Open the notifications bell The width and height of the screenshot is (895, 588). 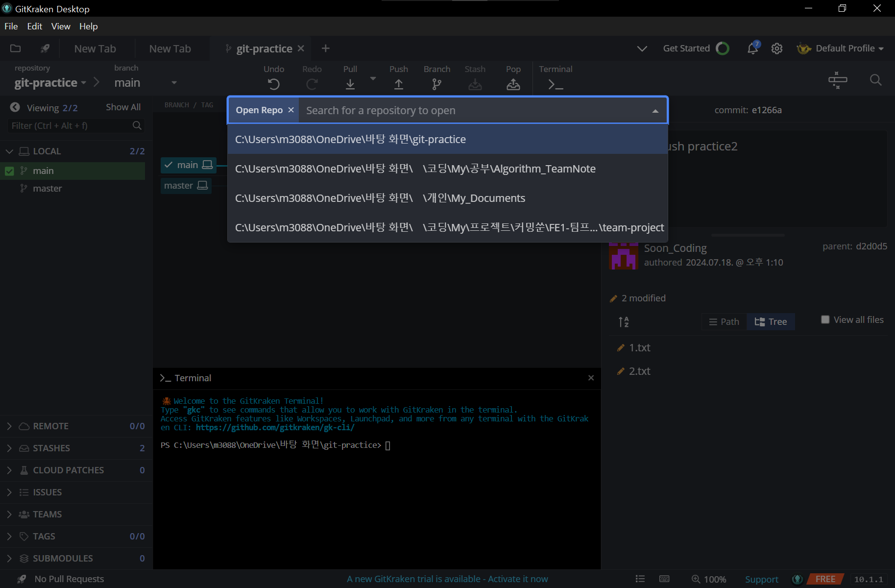pos(753,48)
